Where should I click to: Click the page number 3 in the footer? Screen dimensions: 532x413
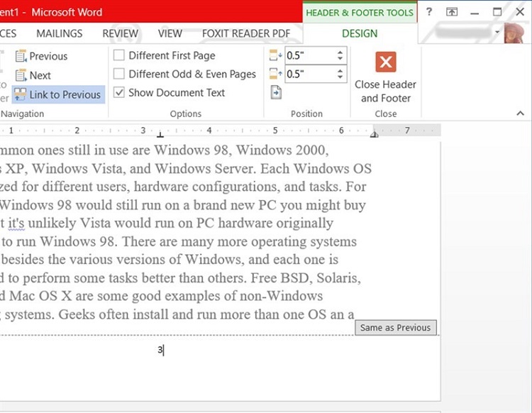(160, 350)
